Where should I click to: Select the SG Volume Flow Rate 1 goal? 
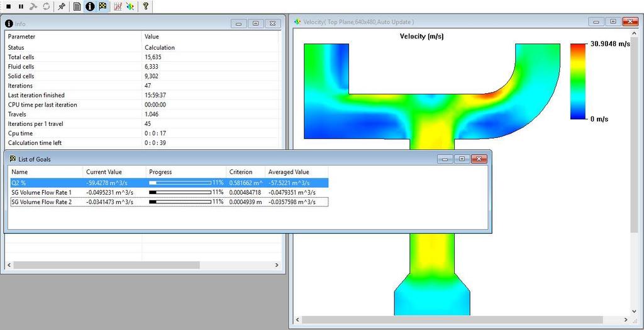pyautogui.click(x=169, y=192)
